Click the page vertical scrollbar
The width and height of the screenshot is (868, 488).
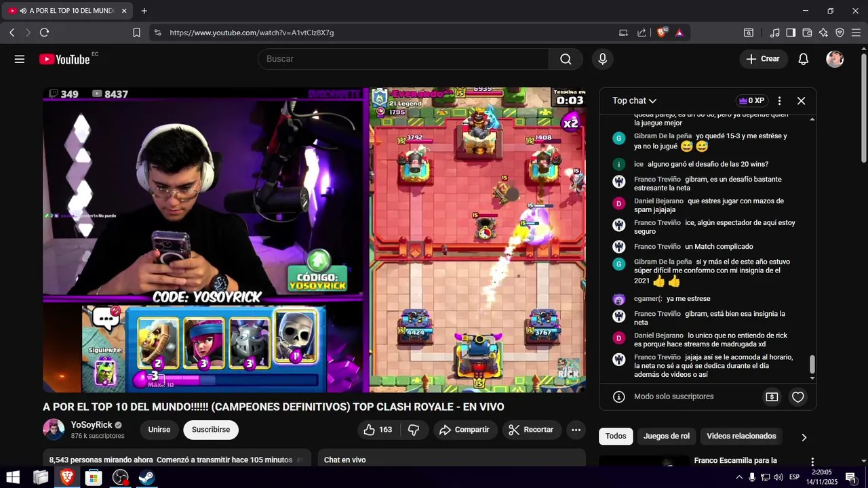point(863,108)
